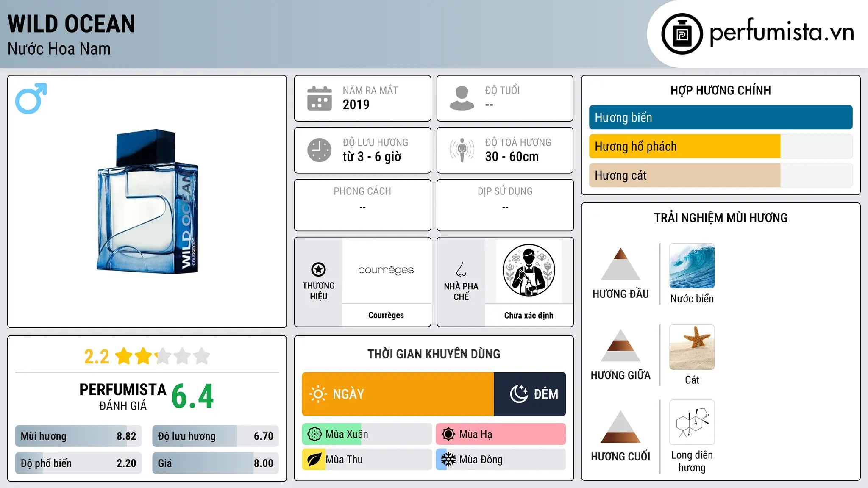The image size is (868, 488).
Task: Click the THỜI GIAN KHUYÊN DÙNG heading
Action: (434, 354)
